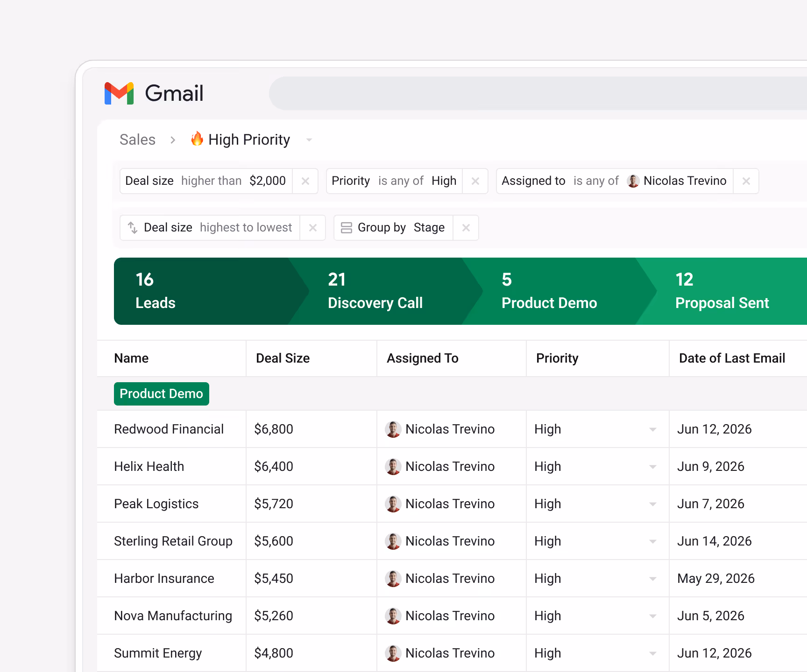Click the Jun 14, 2026 date cell

[x=738, y=541]
